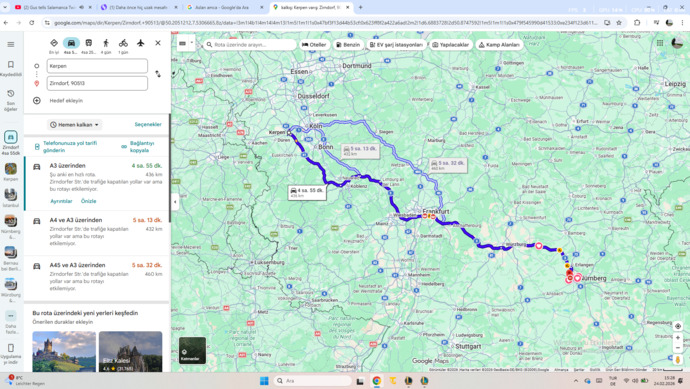Open the Windows Start menu

pyautogui.click(x=264, y=381)
